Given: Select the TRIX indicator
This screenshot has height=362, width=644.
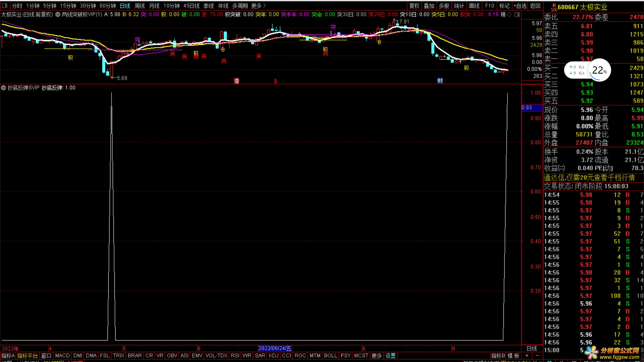Looking at the screenshot, I should click(x=118, y=356).
